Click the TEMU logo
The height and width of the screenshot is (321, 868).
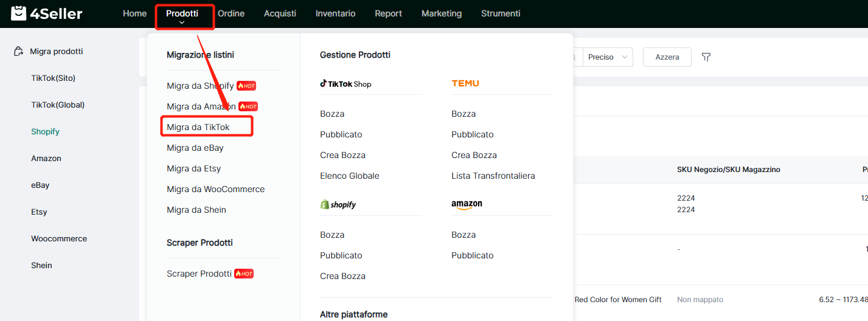[x=465, y=83]
